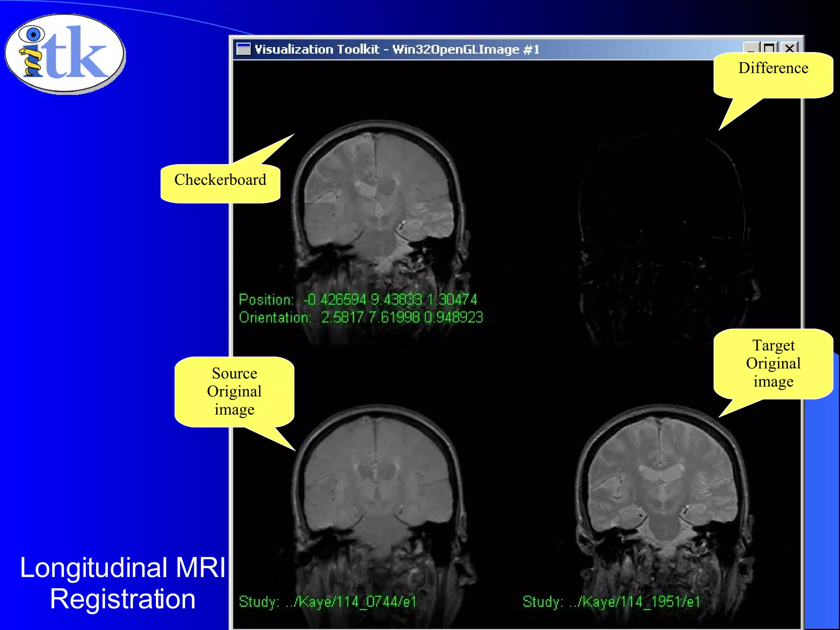The height and width of the screenshot is (630, 840).
Task: Click the Study Kaye/114_0744/e1 label
Action: tap(327, 602)
